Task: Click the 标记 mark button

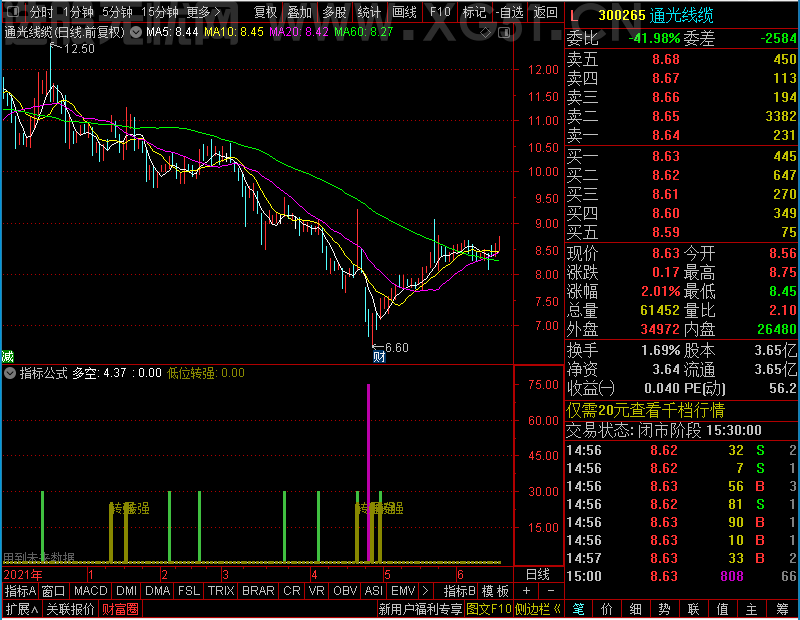Action: pos(474,11)
